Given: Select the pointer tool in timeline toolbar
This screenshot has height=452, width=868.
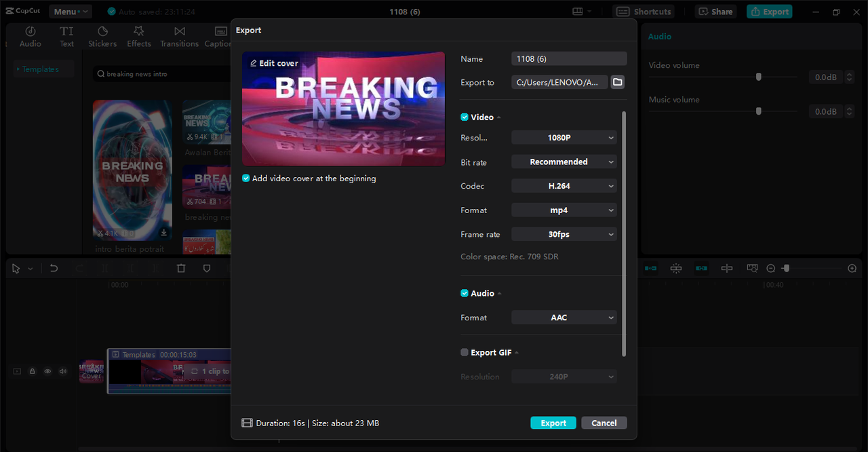Looking at the screenshot, I should [16, 269].
